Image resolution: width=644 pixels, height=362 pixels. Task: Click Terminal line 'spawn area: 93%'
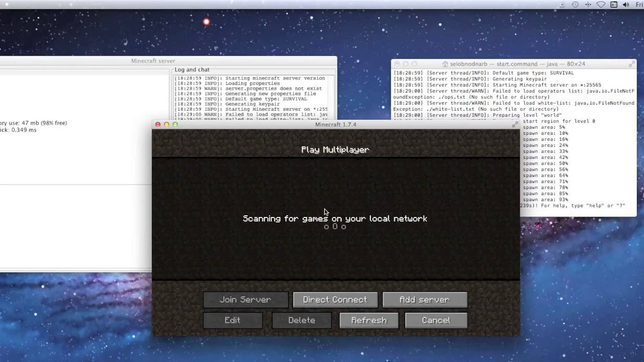coord(545,200)
